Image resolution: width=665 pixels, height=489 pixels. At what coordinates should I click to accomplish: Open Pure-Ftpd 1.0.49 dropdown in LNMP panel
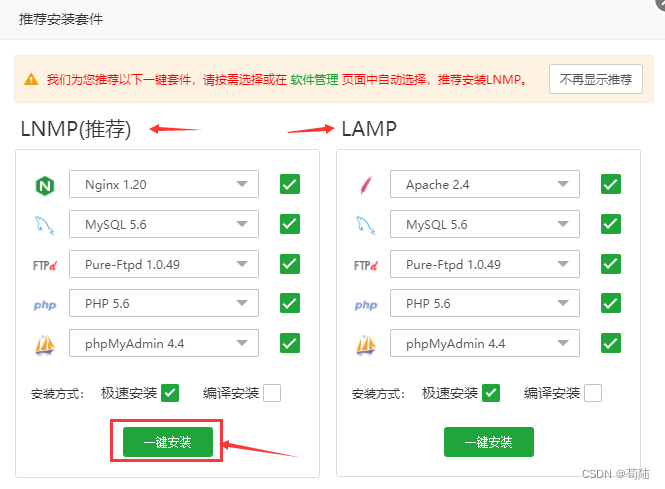(x=164, y=264)
